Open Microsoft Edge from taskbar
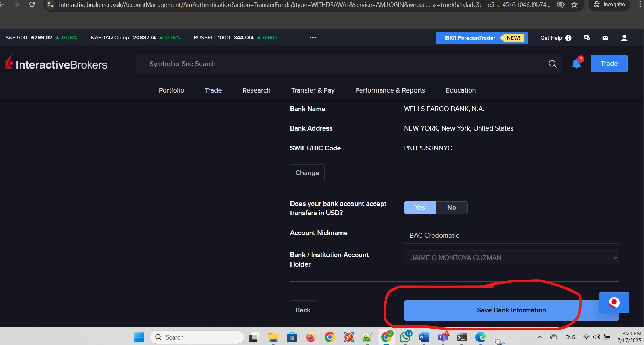The width and height of the screenshot is (644, 345). coord(480,337)
